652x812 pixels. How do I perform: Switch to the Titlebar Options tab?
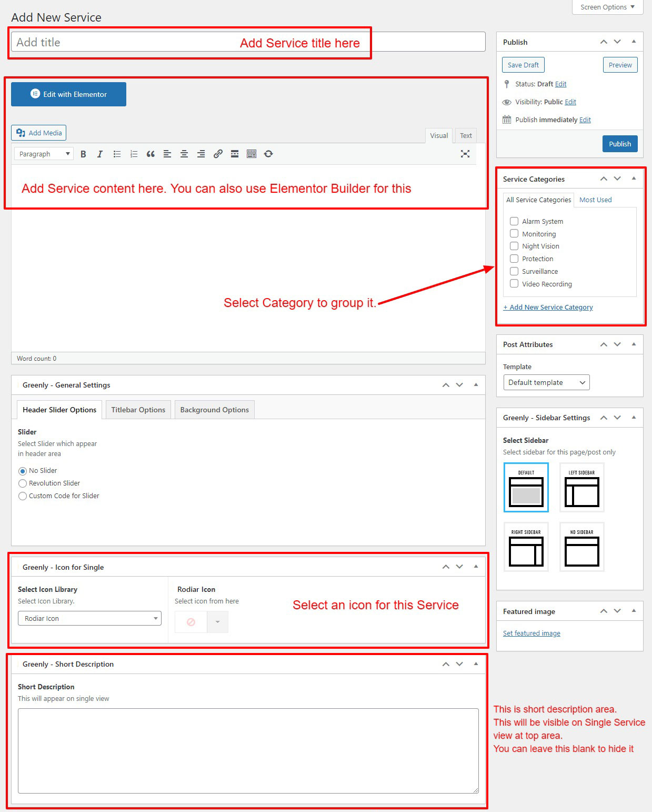(138, 410)
